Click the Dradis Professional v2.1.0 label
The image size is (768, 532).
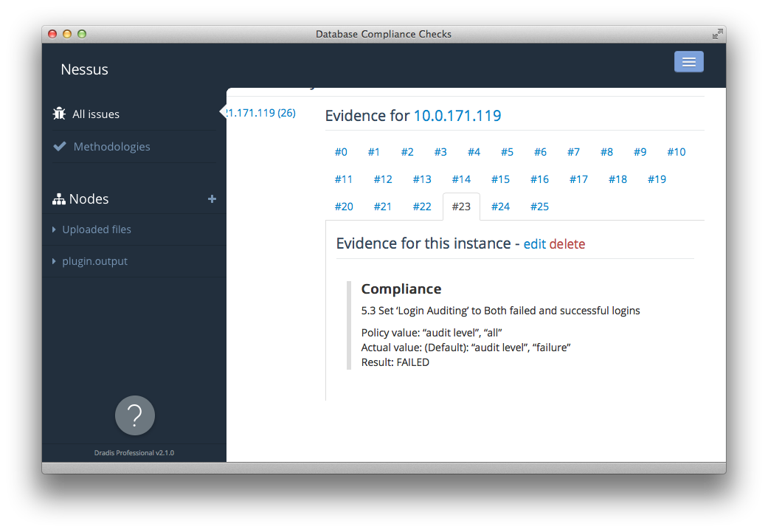tap(134, 452)
